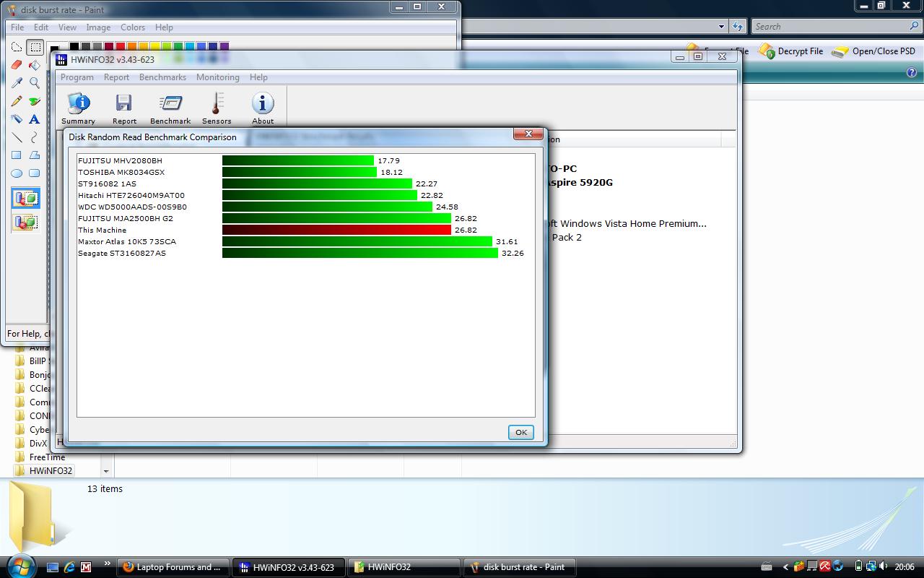
Task: Choose the Fill With Color bucket tool
Action: pos(34,65)
